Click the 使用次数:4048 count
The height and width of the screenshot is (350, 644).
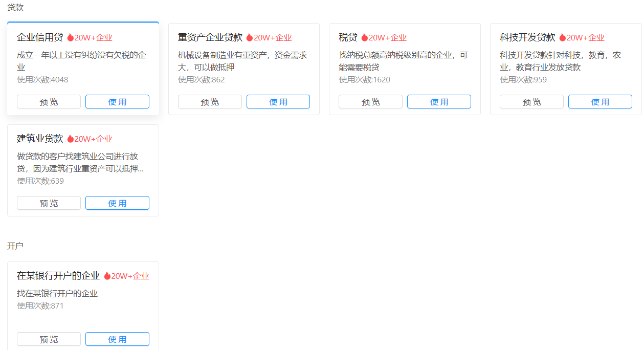tap(42, 80)
